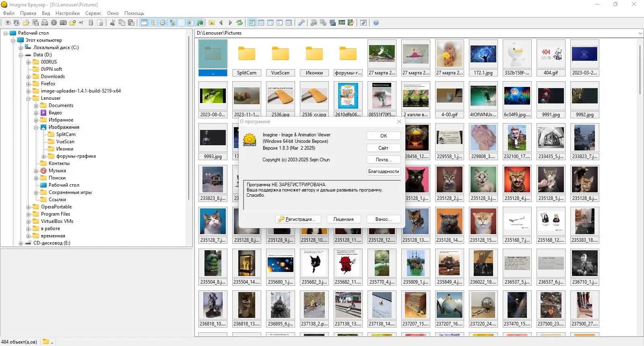Open the Вид menu

[46, 13]
